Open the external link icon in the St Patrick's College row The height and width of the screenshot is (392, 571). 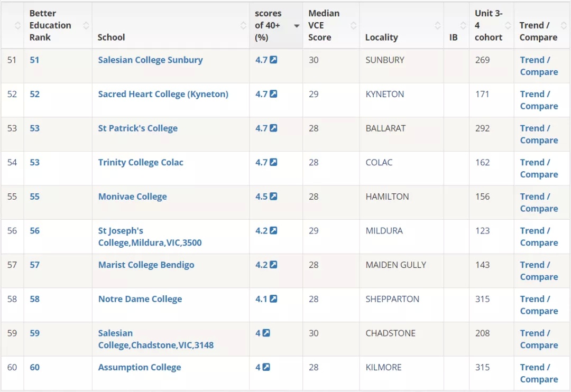tap(273, 128)
